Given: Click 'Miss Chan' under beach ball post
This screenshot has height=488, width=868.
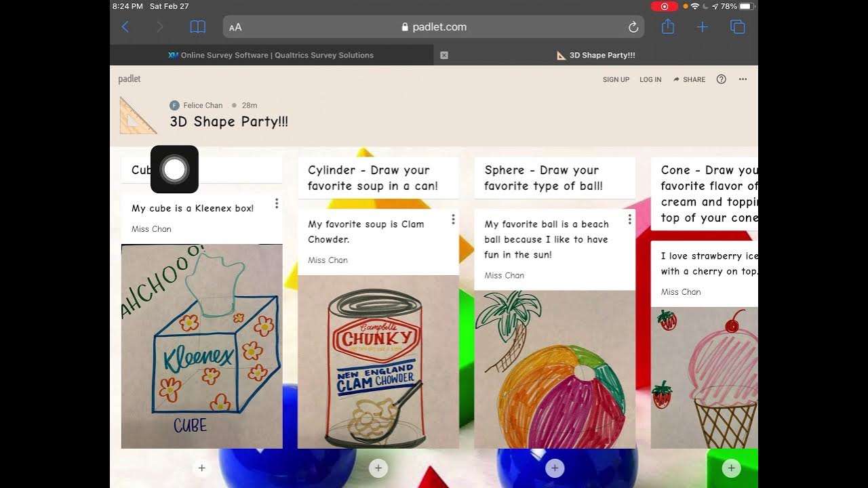Looking at the screenshot, I should coord(504,276).
